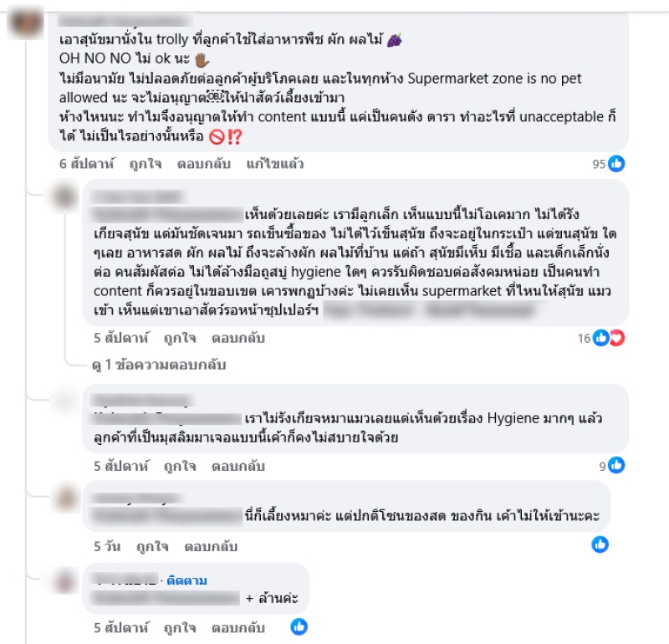
Task: Click ถูกใจ under the 5 วัน comment
Action: click(x=152, y=547)
